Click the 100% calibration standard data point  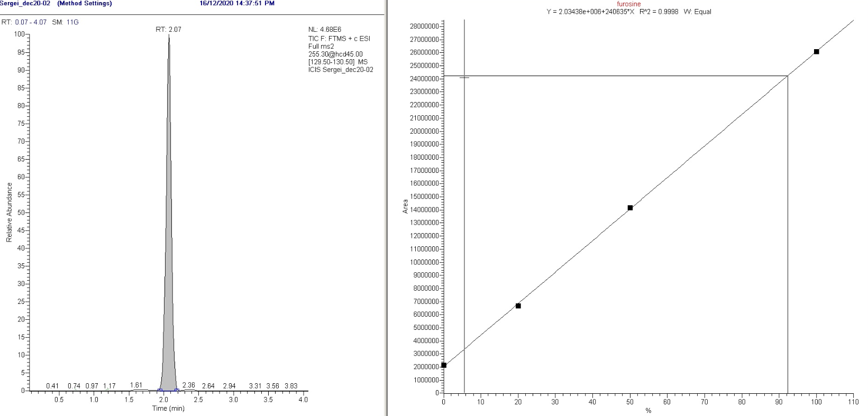point(816,51)
